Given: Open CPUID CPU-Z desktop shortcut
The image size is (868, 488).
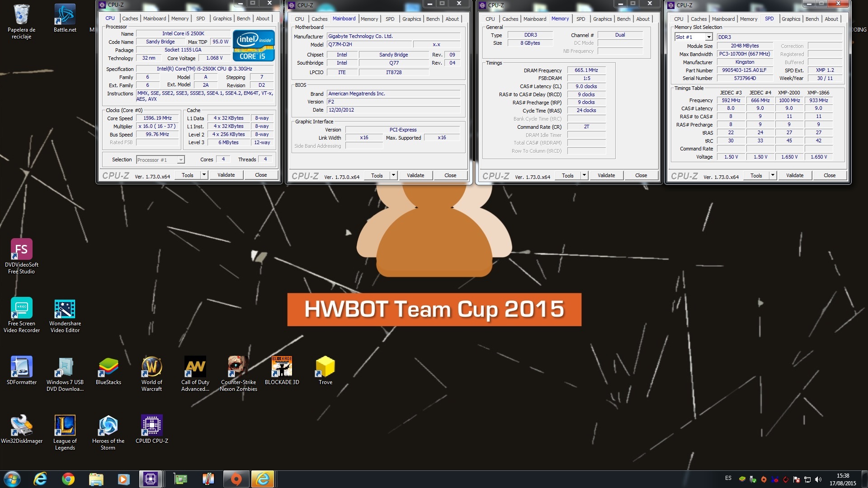Looking at the screenshot, I should coord(151,429).
